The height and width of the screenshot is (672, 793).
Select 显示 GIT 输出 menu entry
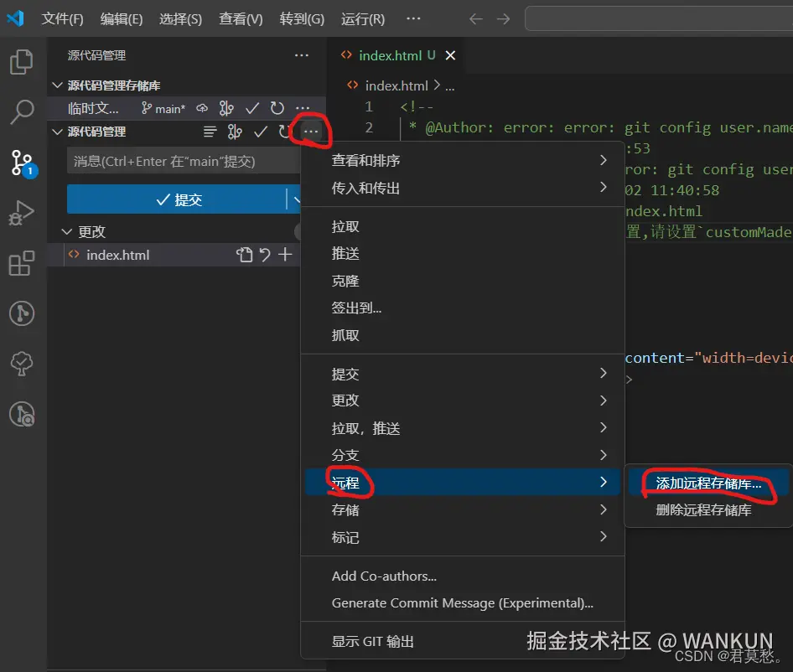click(x=462, y=641)
